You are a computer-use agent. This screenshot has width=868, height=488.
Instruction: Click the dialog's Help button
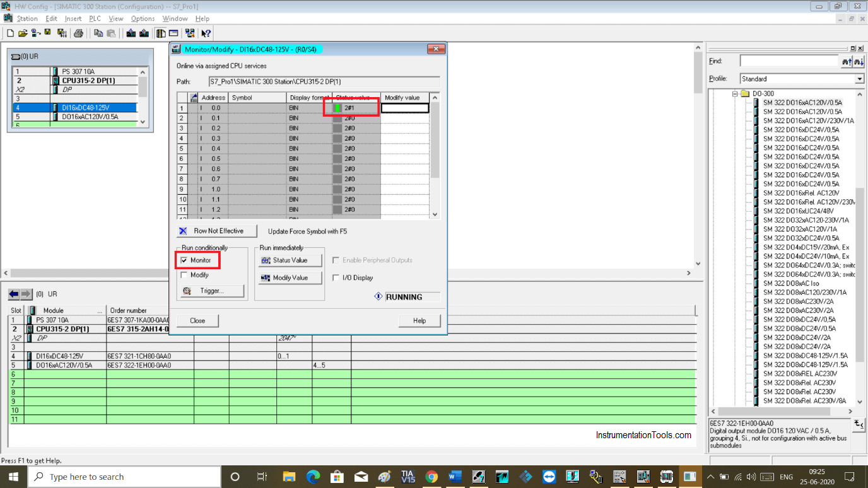[x=419, y=320]
